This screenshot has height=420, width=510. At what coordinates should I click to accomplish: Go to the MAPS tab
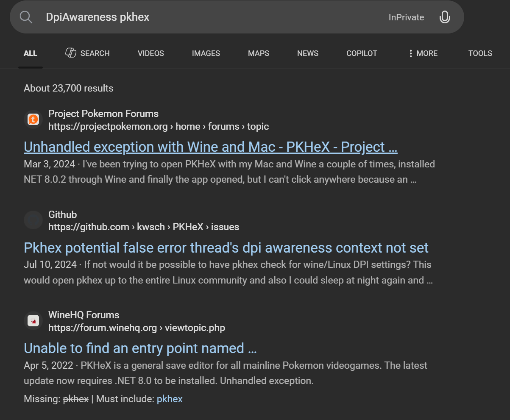click(x=259, y=53)
